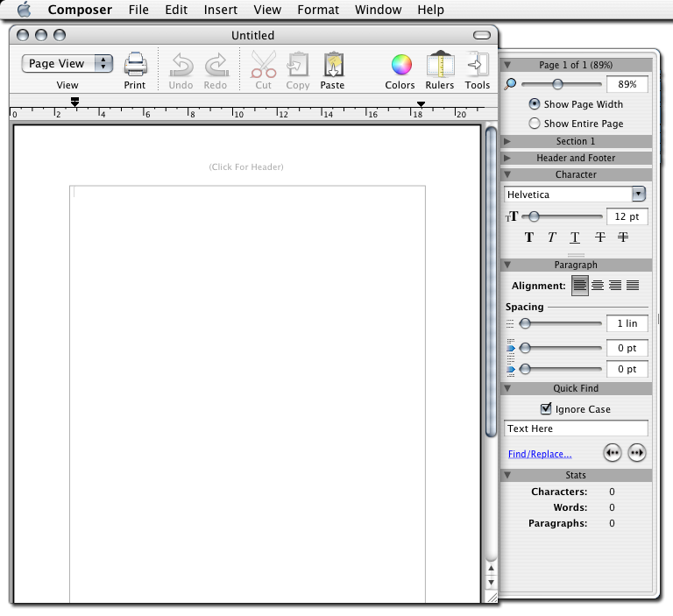Viewport: 673px width, 616px height.
Task: Expand the Section 1 panel
Action: point(507,141)
